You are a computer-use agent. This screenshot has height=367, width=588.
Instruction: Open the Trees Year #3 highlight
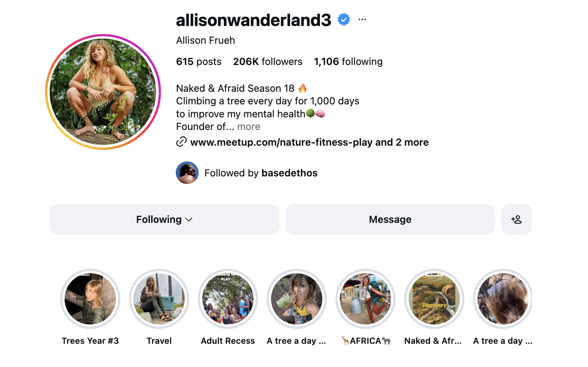tap(90, 299)
